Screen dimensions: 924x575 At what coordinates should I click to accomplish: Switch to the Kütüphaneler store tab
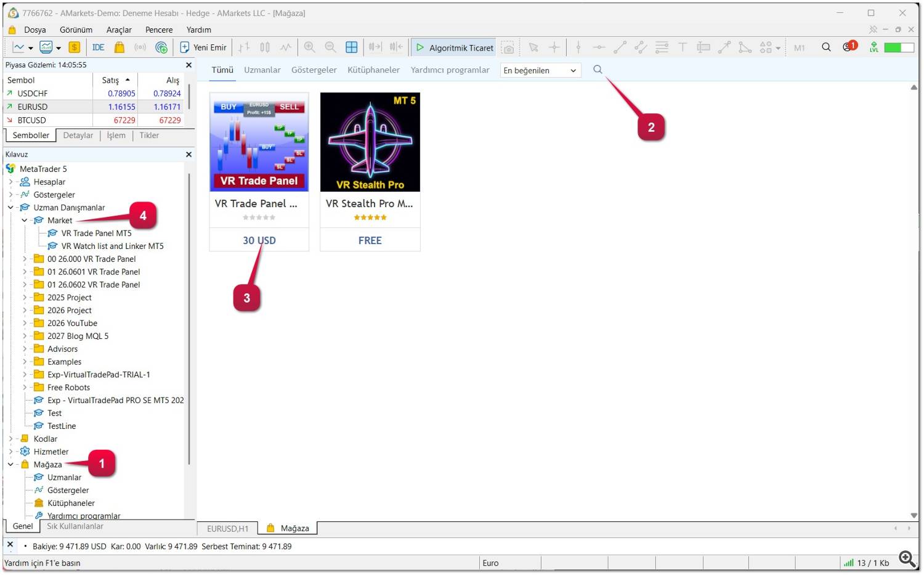click(x=374, y=70)
